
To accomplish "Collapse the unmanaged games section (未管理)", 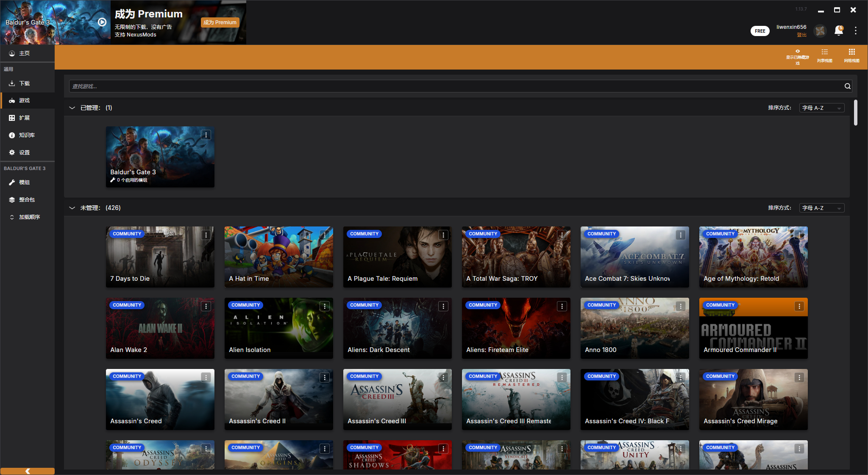I will [72, 208].
